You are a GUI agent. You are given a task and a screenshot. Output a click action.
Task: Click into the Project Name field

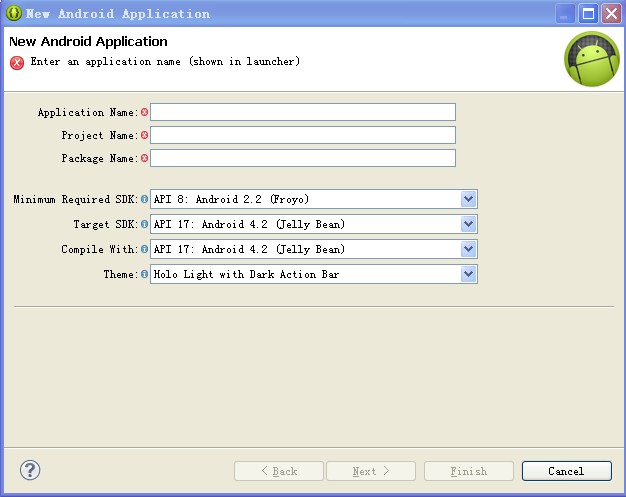[303, 135]
